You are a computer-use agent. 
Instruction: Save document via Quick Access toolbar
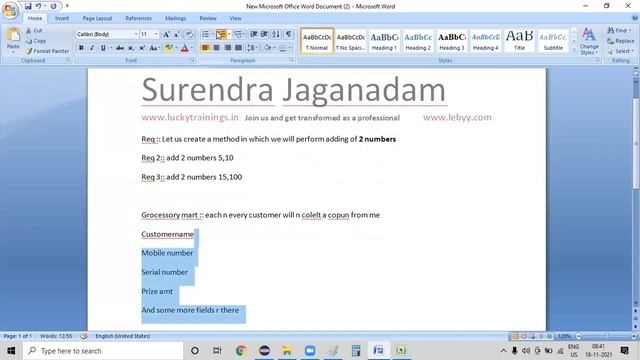28,6
